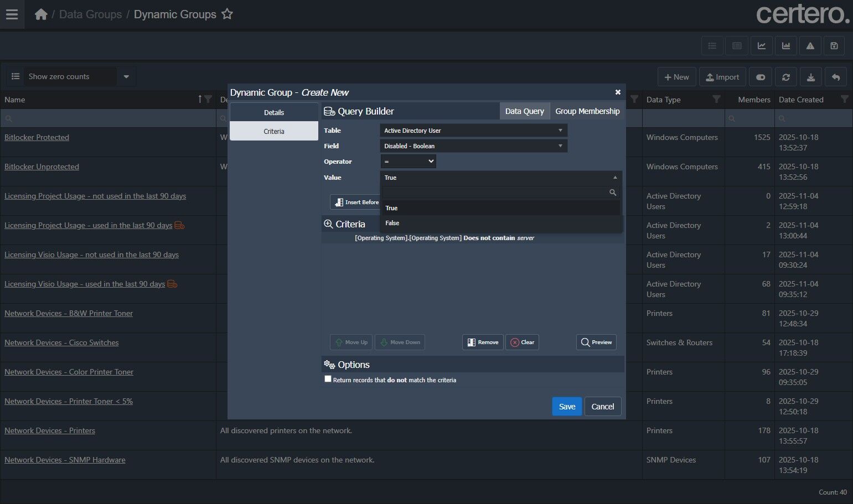Click the 'Count: 40' status text
The width and height of the screenshot is (853, 504).
pos(833,492)
